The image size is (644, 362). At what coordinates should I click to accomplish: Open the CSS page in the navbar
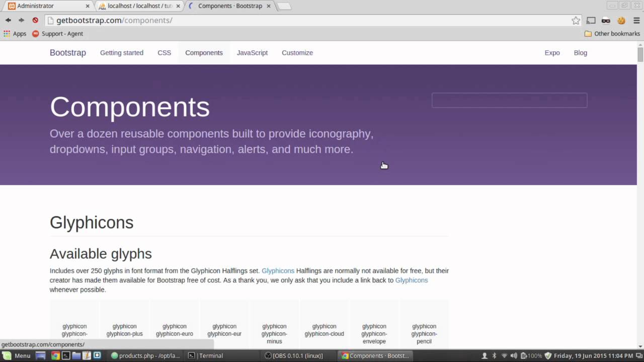click(165, 53)
